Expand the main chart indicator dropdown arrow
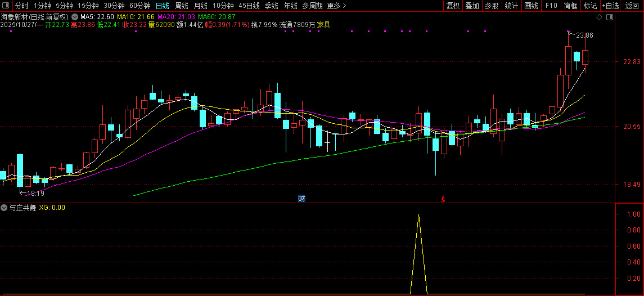The image size is (644, 296). 75,17
